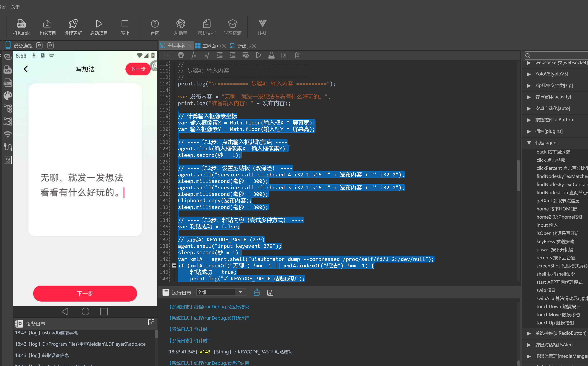Viewport: 588px width, 366px height.
Task: Expand the zip压缩文件类[zip] node
Action: (x=529, y=85)
